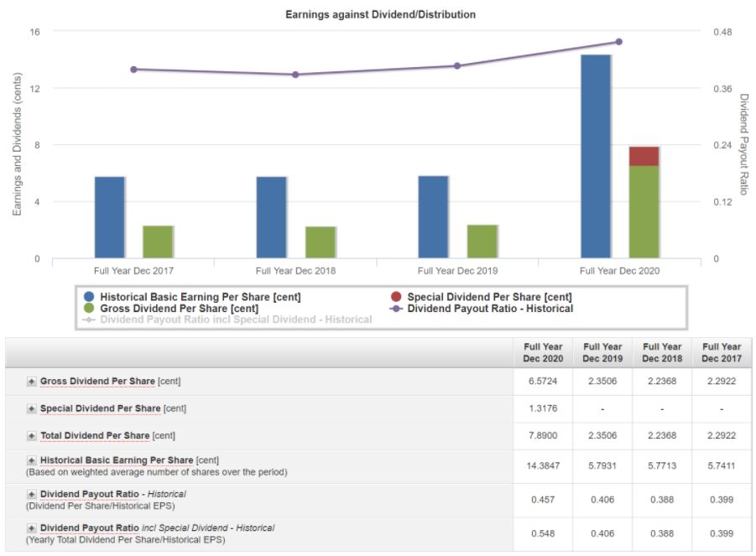Hide Gross Dividend Per Share series in legend
This screenshot has width=756, height=556.
(167, 309)
